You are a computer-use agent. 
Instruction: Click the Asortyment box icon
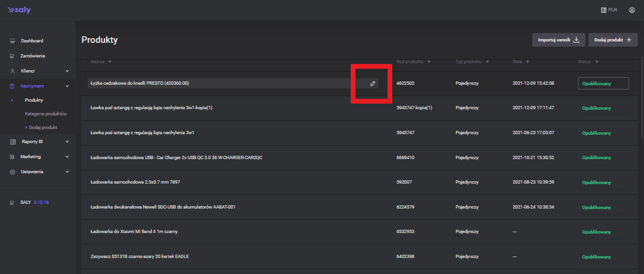[13, 86]
